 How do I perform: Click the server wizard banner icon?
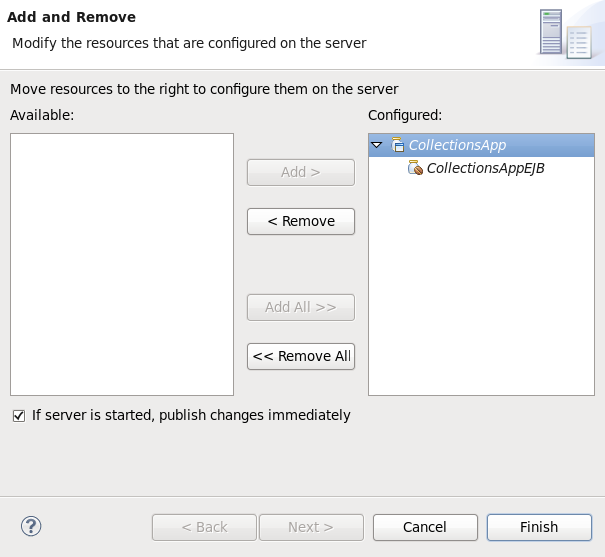[x=565, y=33]
